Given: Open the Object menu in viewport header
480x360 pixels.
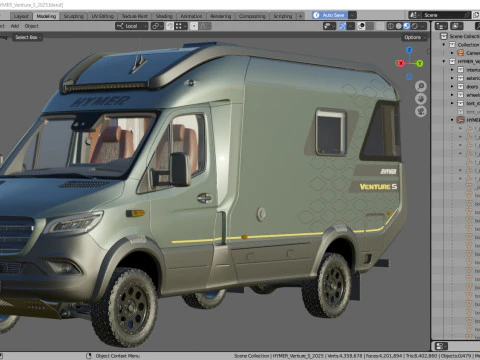Looking at the screenshot, I should (x=32, y=26).
